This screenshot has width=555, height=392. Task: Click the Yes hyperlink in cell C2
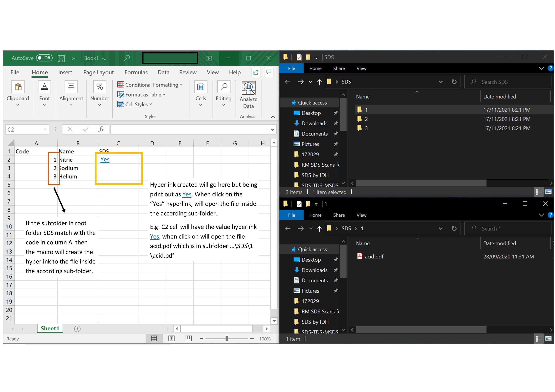coord(105,159)
